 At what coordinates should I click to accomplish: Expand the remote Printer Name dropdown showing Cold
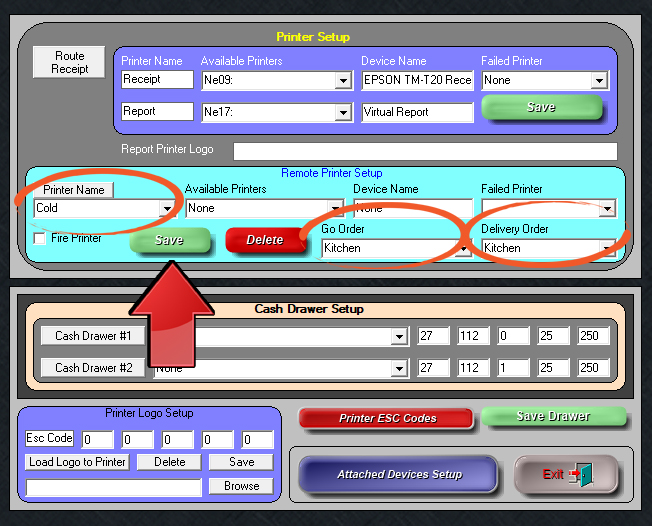coord(166,209)
